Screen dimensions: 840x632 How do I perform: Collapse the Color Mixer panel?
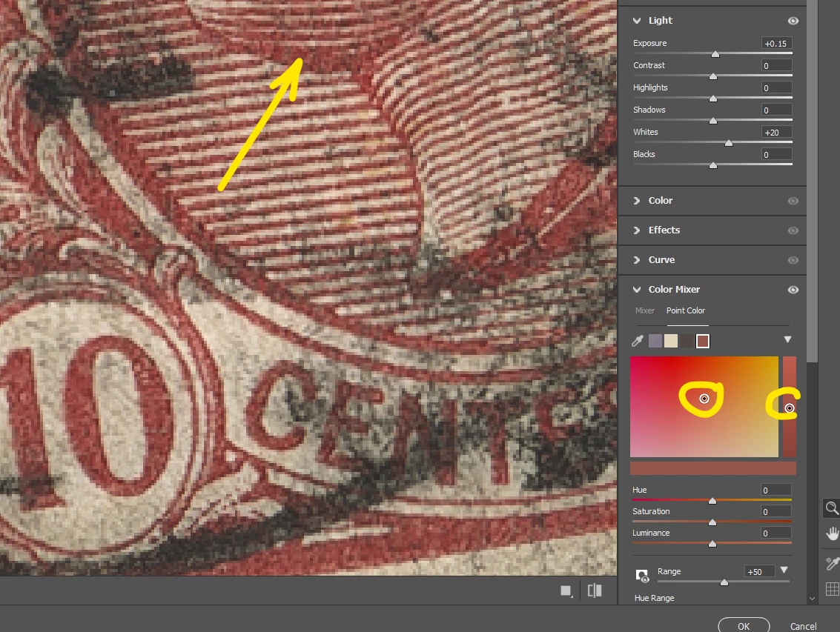point(637,290)
